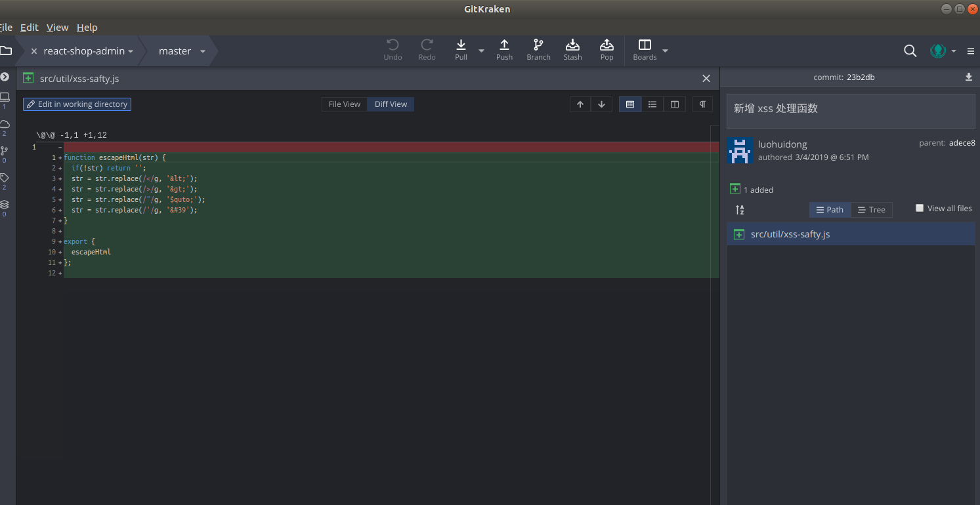Close the react-shop-admin repo tab
The image size is (980, 505).
(34, 51)
